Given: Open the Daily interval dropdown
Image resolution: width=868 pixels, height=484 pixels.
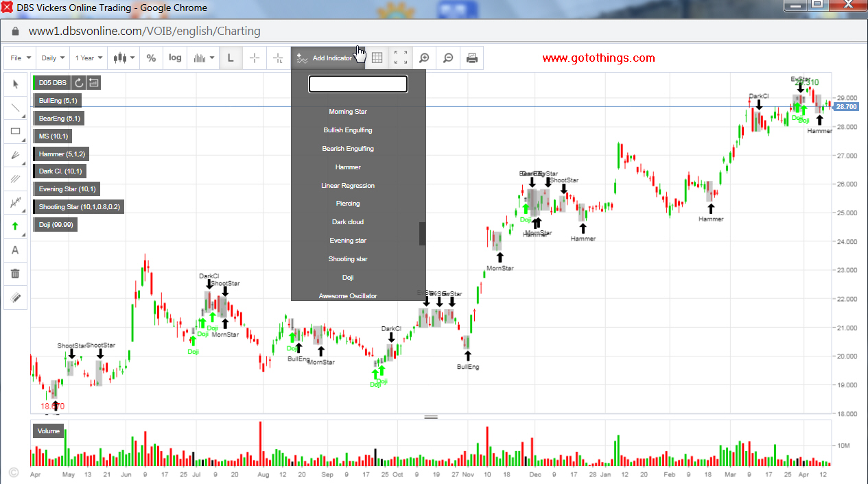Looking at the screenshot, I should tap(52, 58).
